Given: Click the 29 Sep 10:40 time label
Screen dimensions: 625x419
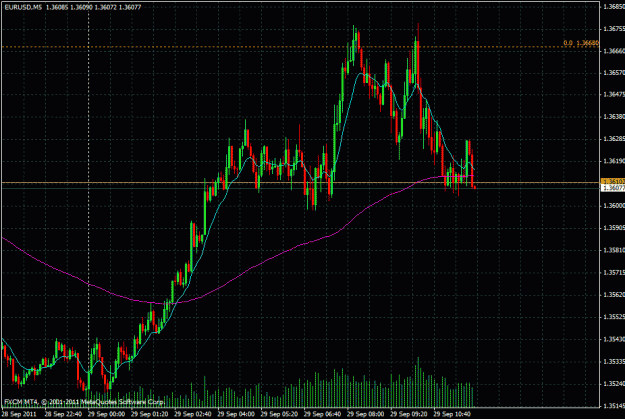Looking at the screenshot, I should (452, 414).
